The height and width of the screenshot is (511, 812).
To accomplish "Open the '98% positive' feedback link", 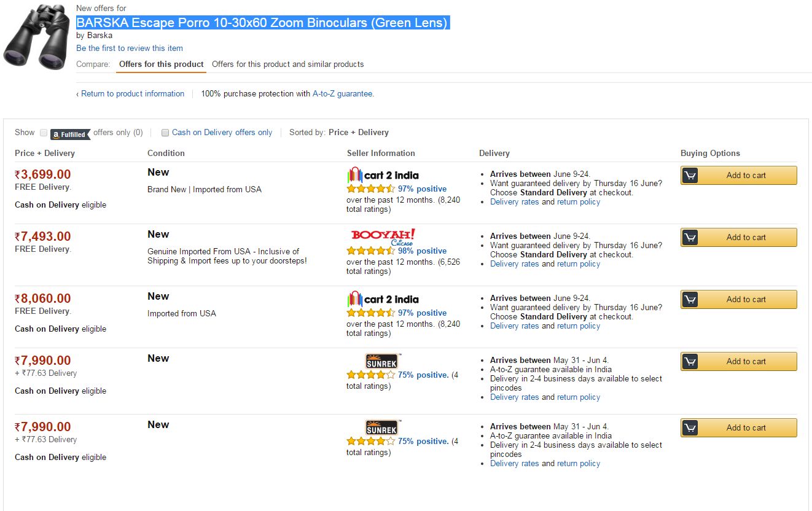I will coord(422,251).
